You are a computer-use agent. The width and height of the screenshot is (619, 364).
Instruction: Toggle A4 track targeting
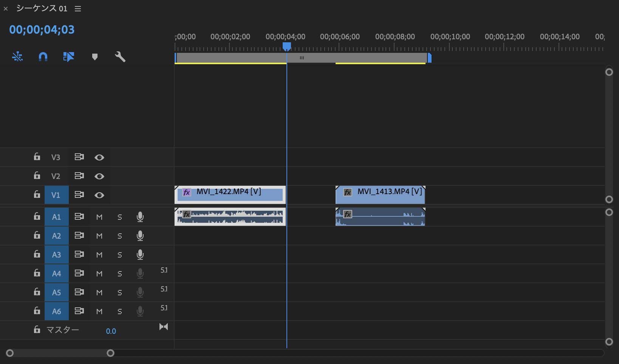point(57,273)
